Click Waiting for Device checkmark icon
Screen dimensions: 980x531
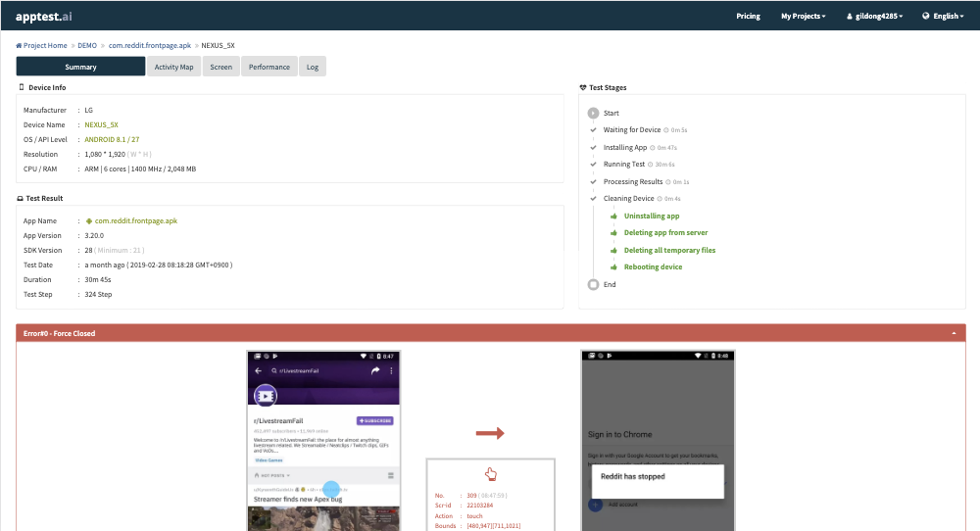[x=593, y=130]
